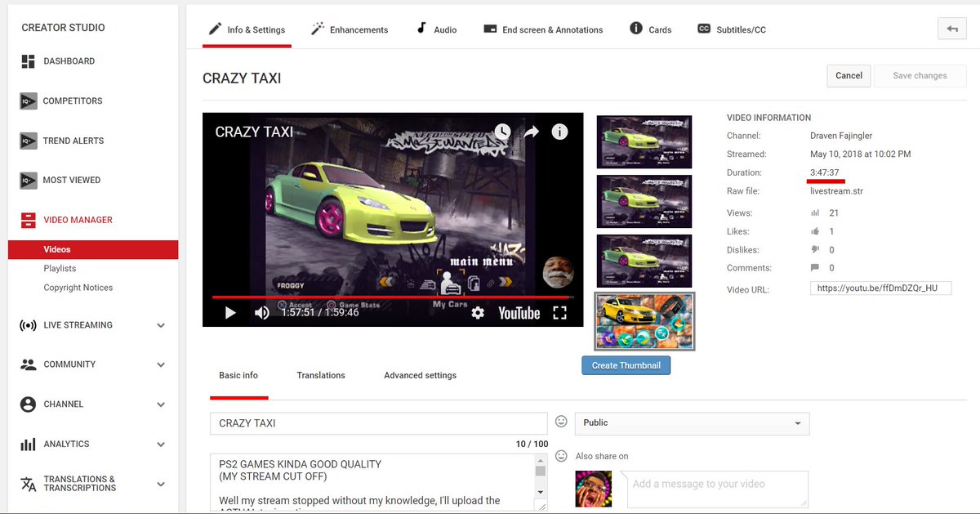Image resolution: width=980 pixels, height=514 pixels.
Task: Open the Public privacy dropdown
Action: pos(693,423)
